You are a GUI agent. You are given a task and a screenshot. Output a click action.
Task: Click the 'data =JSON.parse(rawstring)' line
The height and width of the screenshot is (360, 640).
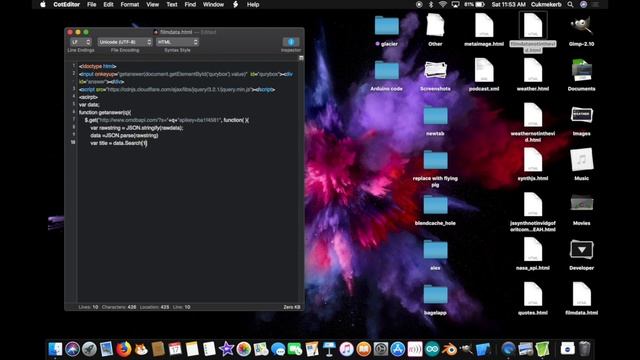point(124,136)
